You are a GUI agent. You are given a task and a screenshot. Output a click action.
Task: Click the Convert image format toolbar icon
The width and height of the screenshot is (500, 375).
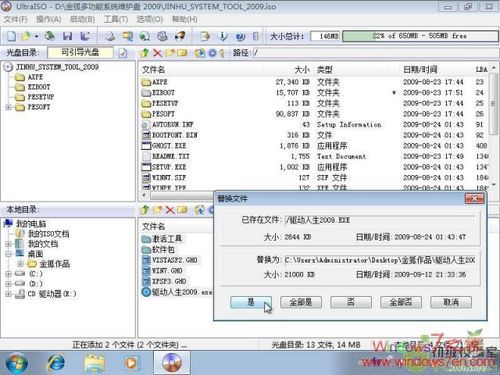click(145, 36)
